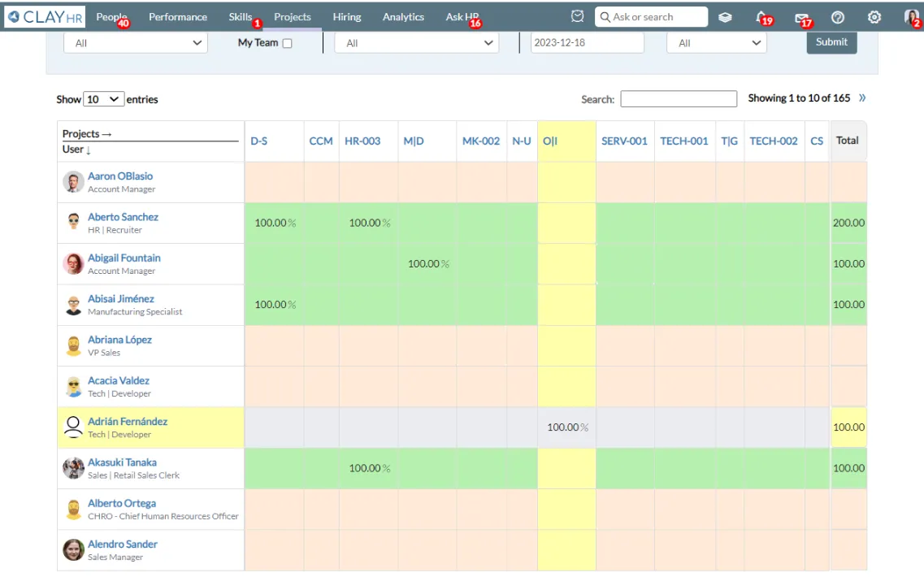
Task: Click Aberto Sanchez's 200.00 total cell
Action: [x=848, y=223]
